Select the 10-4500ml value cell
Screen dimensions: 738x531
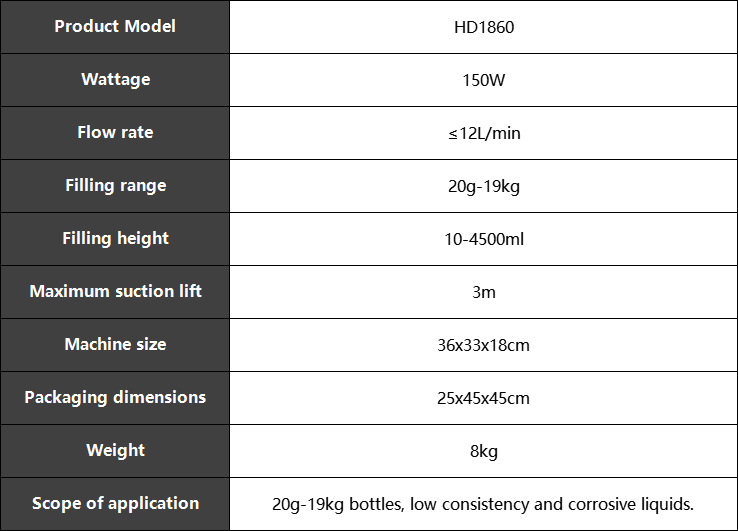pyautogui.click(x=483, y=239)
